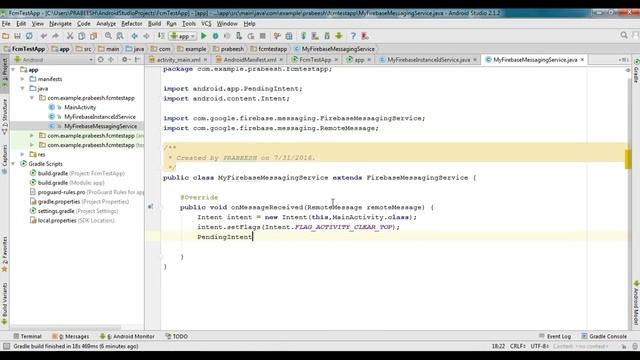Click the Replace icon in toolbar

[x=120, y=36]
